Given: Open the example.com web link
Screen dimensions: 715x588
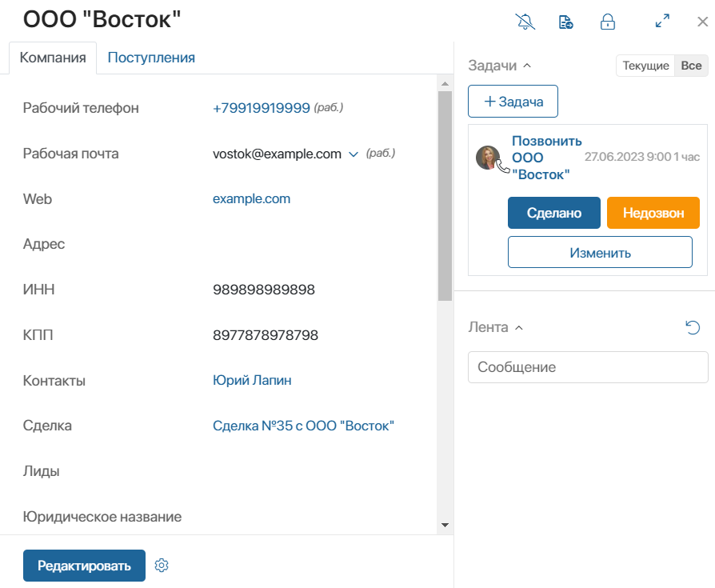Looking at the screenshot, I should point(252,199).
